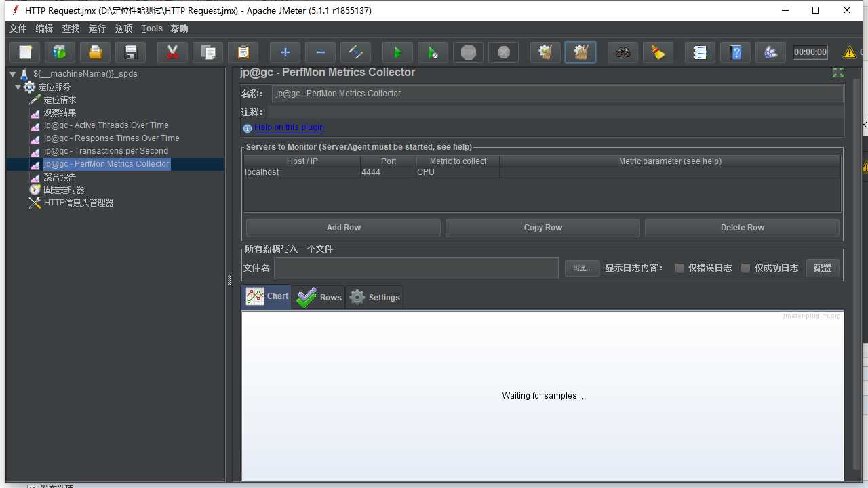The width and height of the screenshot is (868, 488).
Task: Click the Copy Row button
Action: (542, 228)
